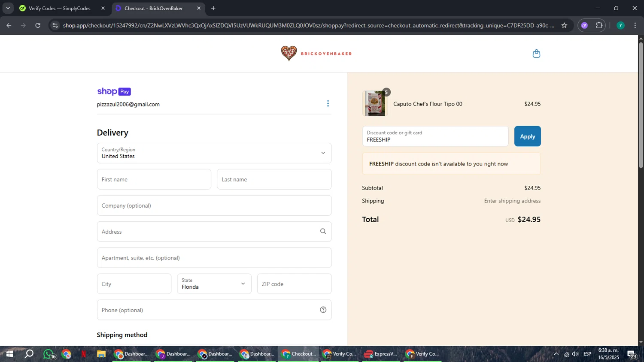Click the Caputo Chef's Flour Tipo 00 name
The width and height of the screenshot is (644, 362).
428,104
